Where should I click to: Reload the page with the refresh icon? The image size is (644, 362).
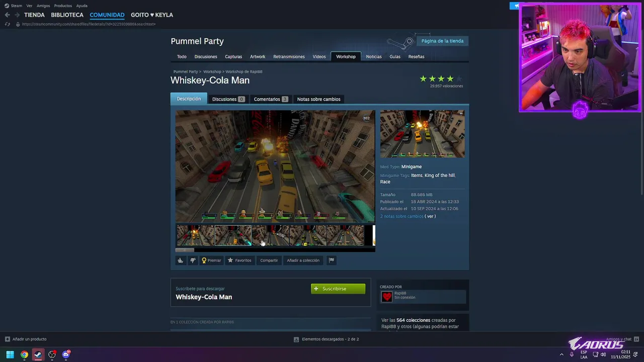7,24
